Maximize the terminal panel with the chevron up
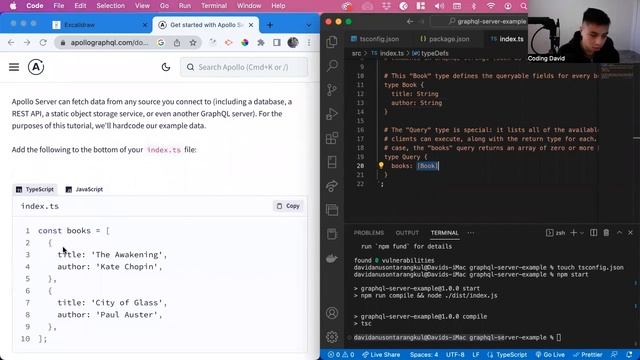This screenshot has width=640, height=360. (619, 233)
